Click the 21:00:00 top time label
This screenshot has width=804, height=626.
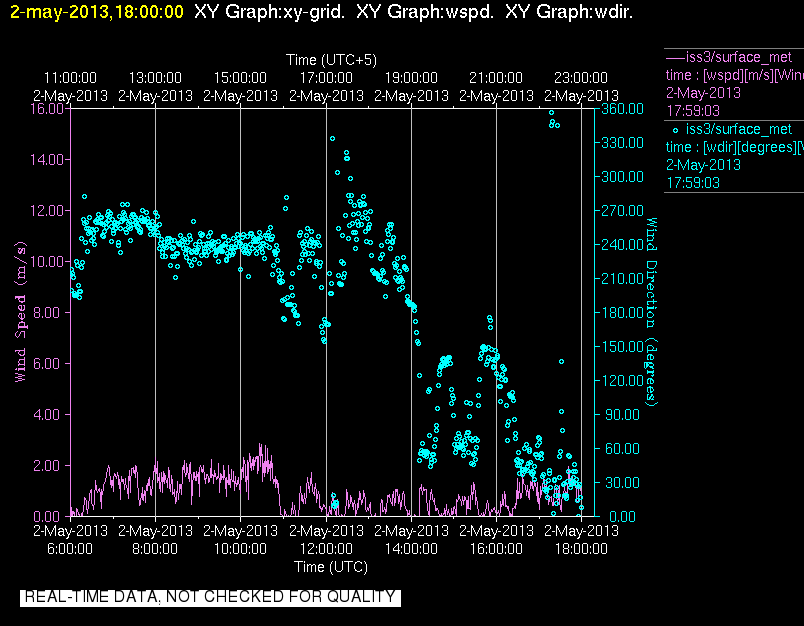point(496,78)
